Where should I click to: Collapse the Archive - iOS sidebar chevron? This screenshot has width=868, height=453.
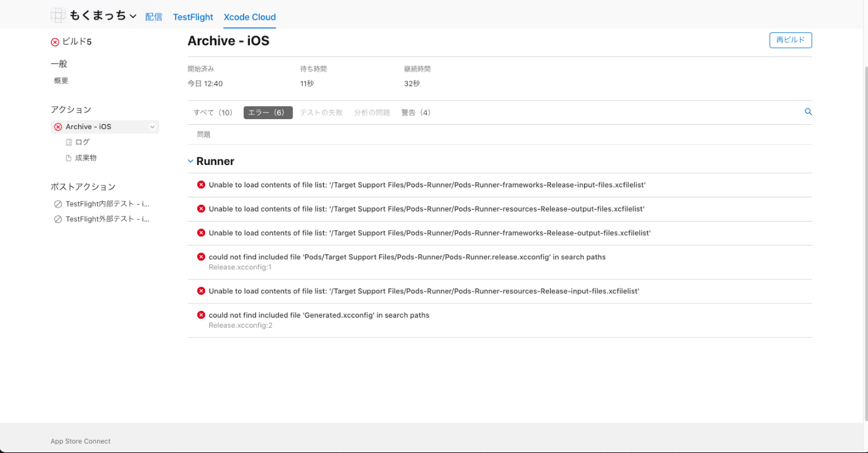pyautogui.click(x=152, y=127)
